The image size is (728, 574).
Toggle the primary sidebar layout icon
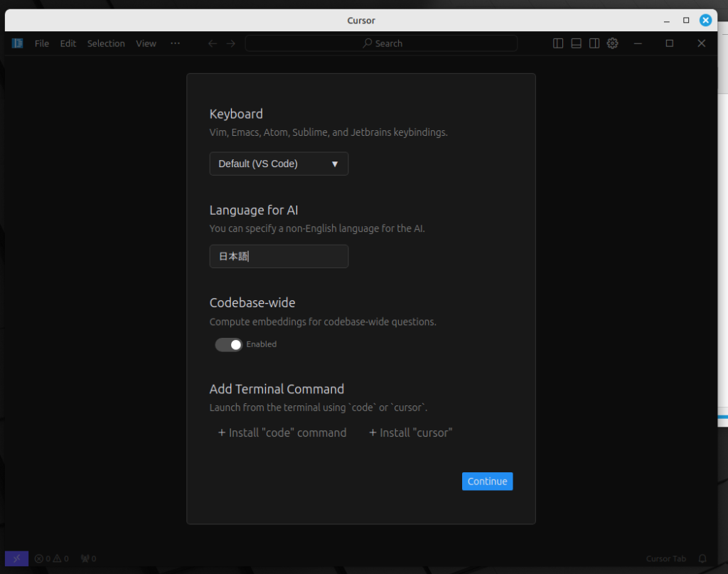pyautogui.click(x=558, y=43)
